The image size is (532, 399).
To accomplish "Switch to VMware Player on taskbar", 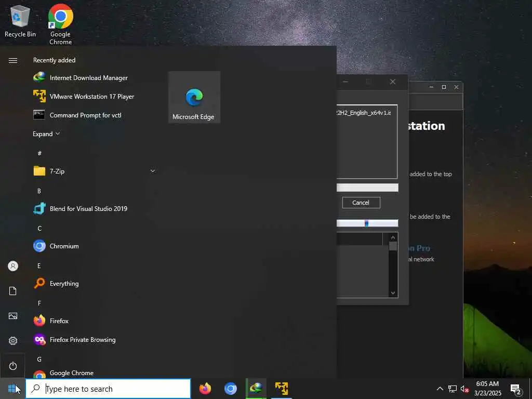I will pyautogui.click(x=281, y=389).
